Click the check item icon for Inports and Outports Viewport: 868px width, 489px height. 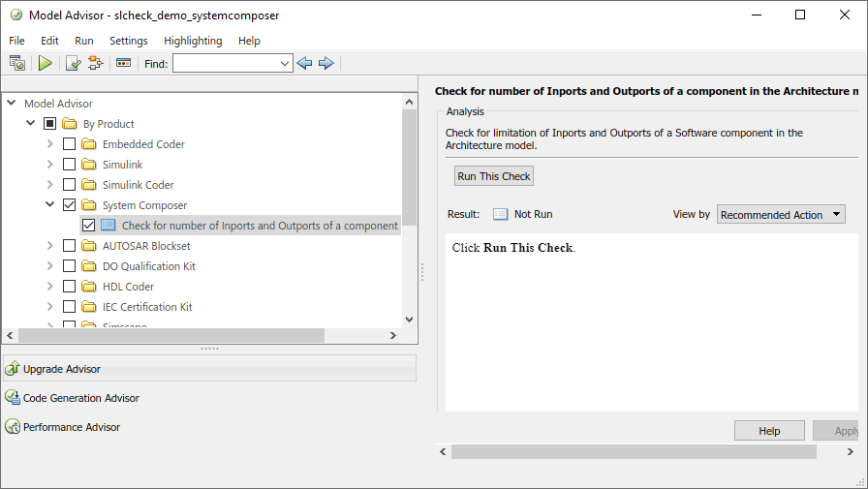coord(108,226)
